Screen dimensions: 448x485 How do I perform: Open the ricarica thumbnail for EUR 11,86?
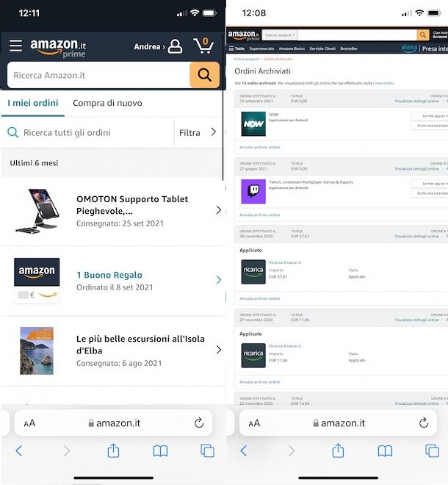click(x=253, y=355)
